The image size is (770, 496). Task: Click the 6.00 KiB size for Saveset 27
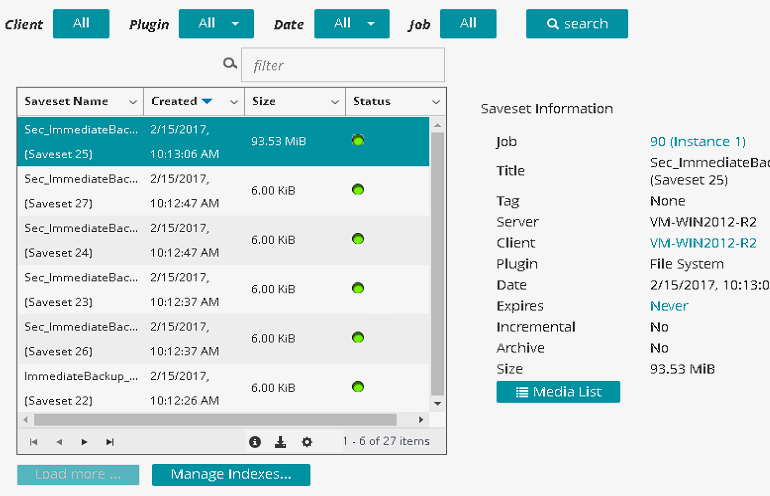(273, 191)
